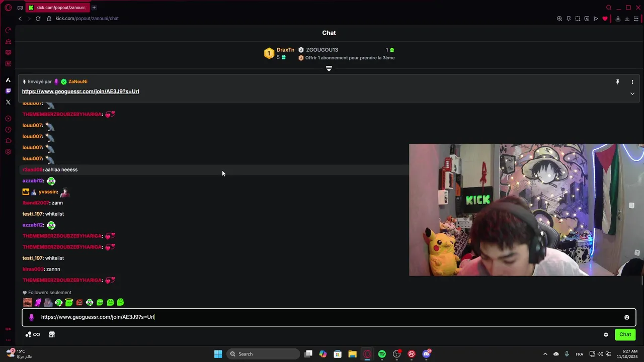Open Spotify from the taskbar

click(x=382, y=354)
